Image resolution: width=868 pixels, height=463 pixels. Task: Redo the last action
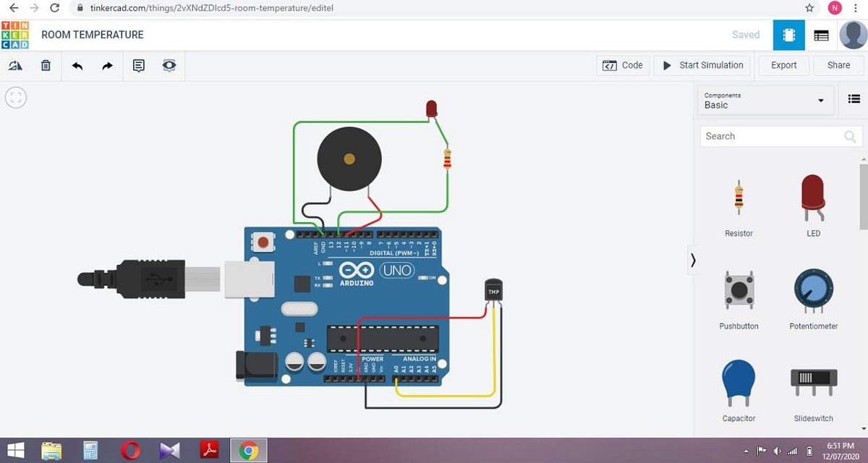[107, 65]
